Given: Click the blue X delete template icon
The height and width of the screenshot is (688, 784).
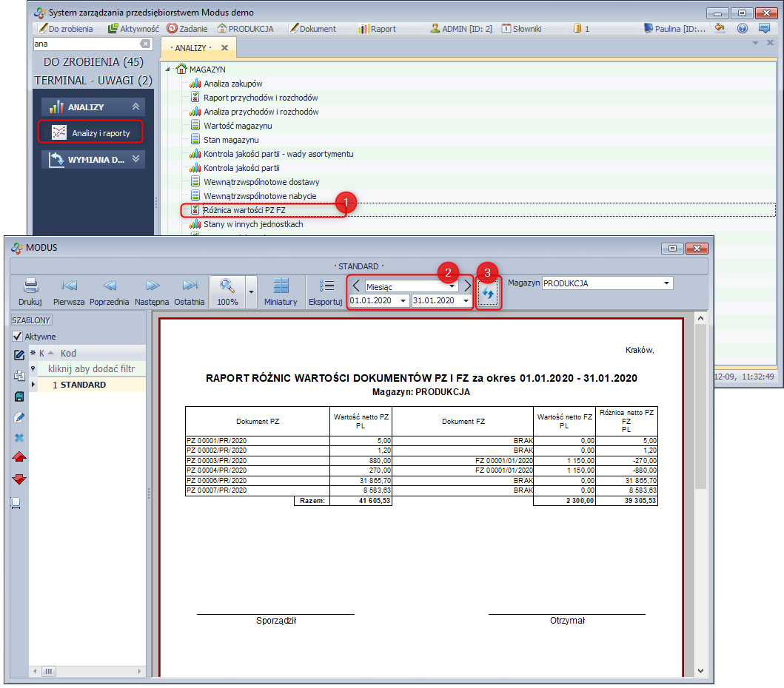Looking at the screenshot, I should pos(19,437).
